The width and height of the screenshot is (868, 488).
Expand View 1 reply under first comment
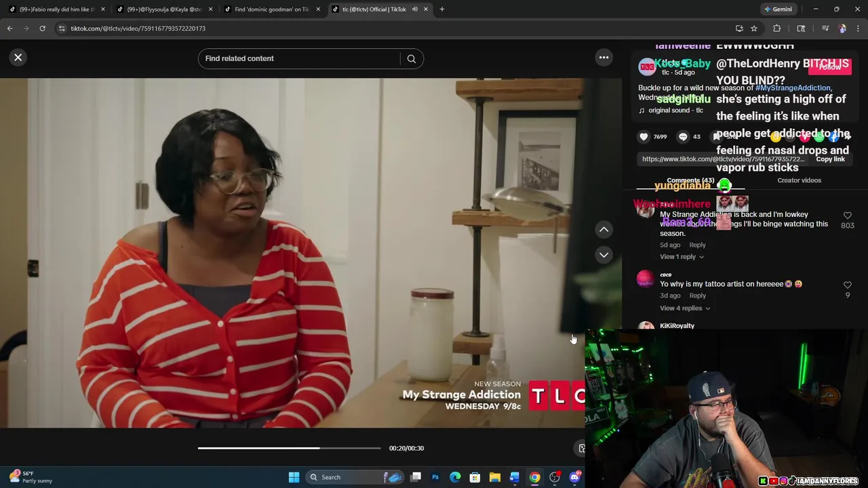(682, 257)
